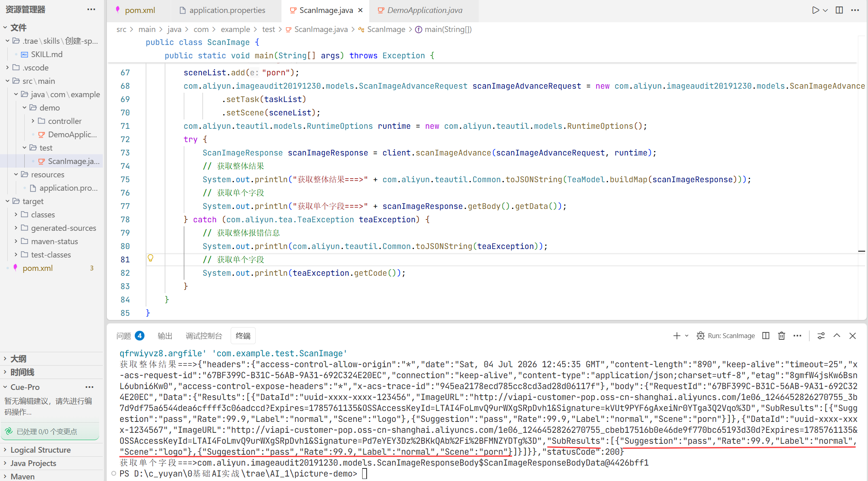The image size is (868, 481).
Task: Open the 输出 output panel tab
Action: 165,336
